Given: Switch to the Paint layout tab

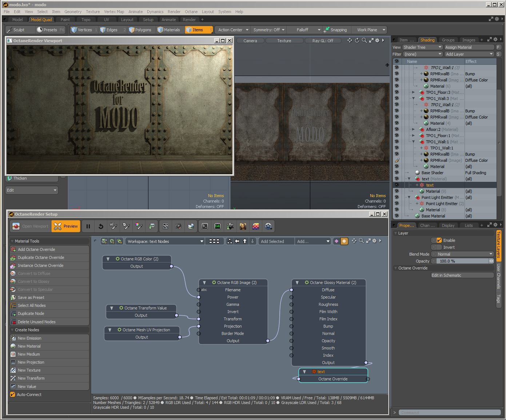Looking at the screenshot, I should [65, 20].
